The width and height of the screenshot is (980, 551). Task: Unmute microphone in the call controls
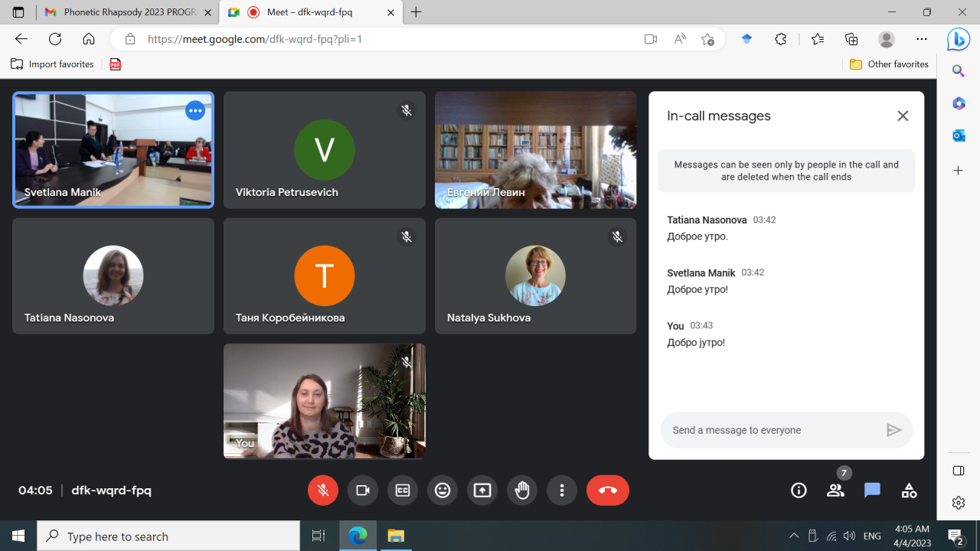coord(323,491)
